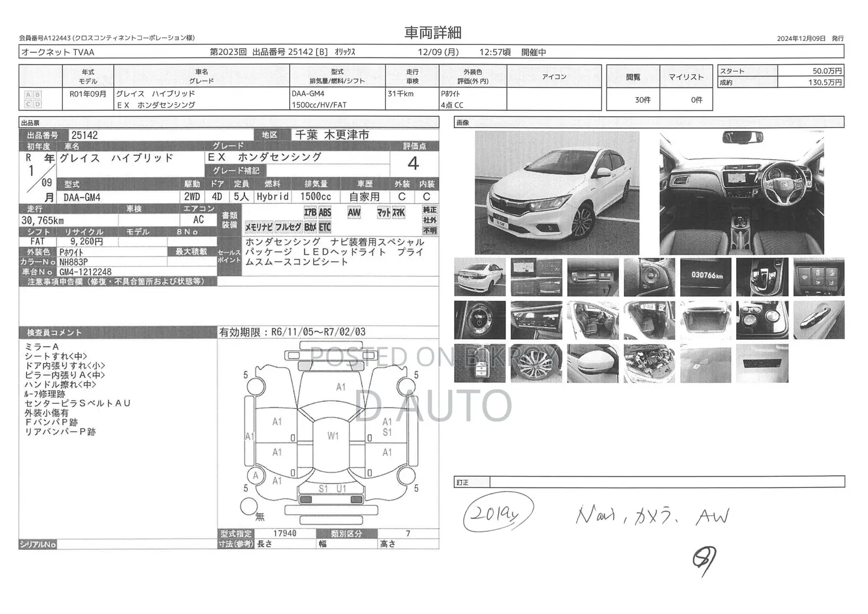Click the マット equipment badge

click(x=384, y=213)
